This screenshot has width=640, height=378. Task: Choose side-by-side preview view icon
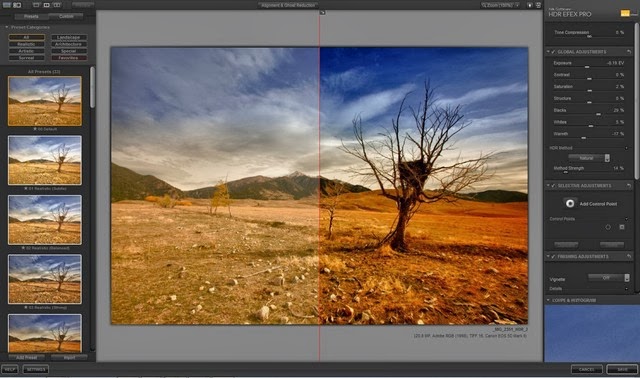[x=57, y=5]
